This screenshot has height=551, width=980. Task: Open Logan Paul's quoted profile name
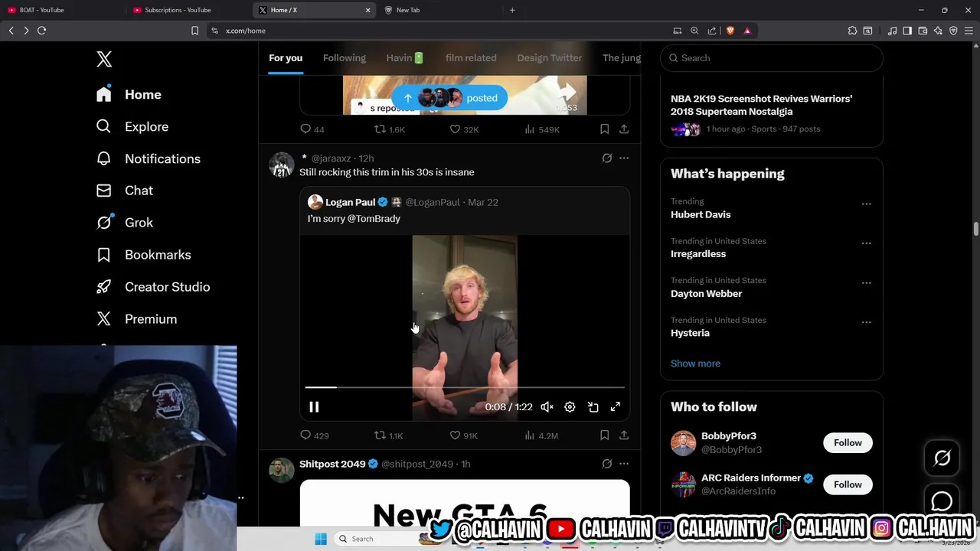tap(350, 202)
